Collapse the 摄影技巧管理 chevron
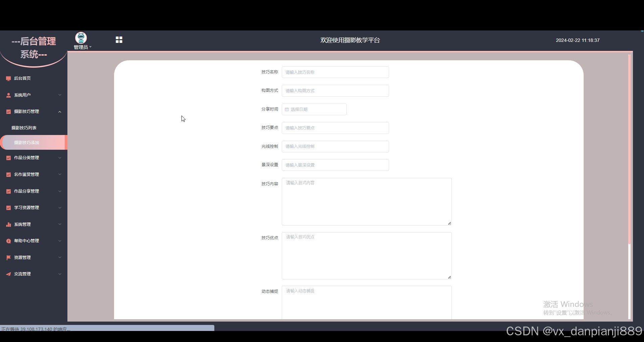 (x=60, y=112)
